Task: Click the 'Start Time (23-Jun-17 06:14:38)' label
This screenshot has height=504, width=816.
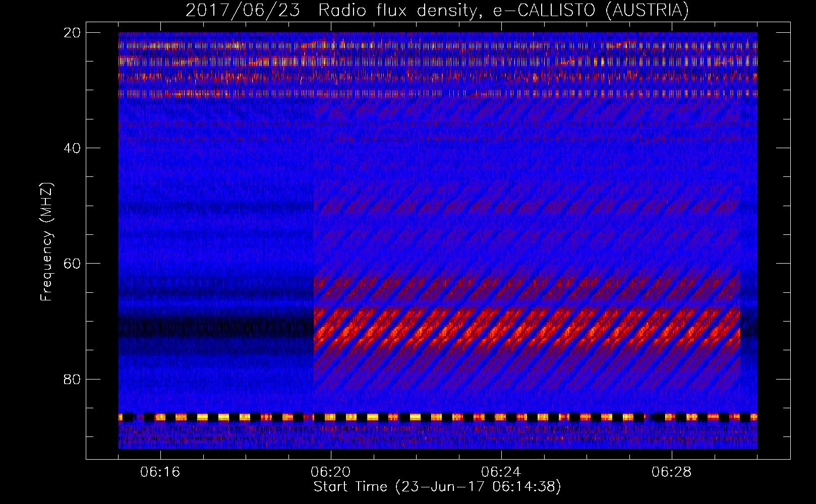Action: (x=437, y=487)
